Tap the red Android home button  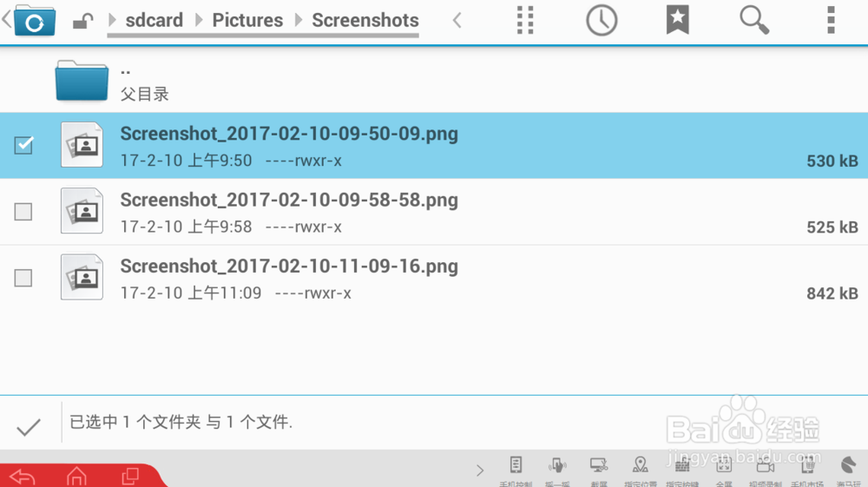[x=76, y=476]
